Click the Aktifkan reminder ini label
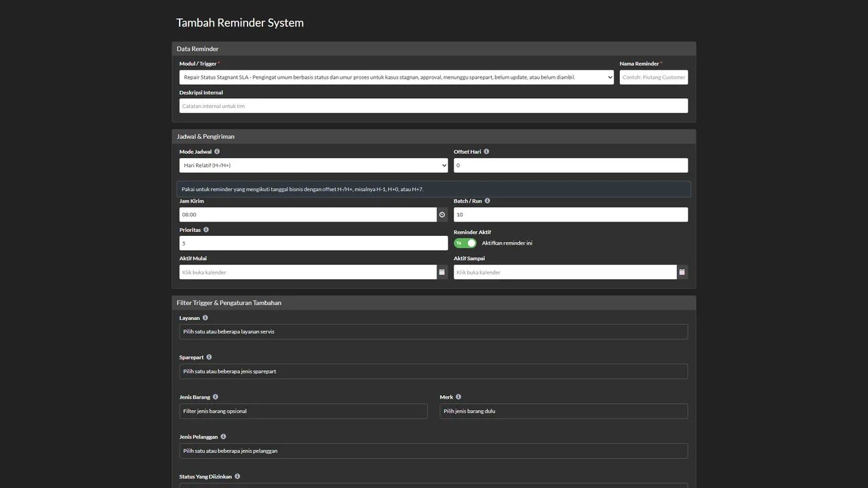 tap(507, 243)
